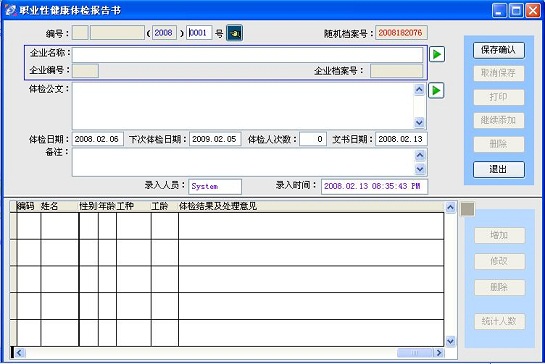Click 删除 button below 修改
The height and width of the screenshot is (364, 545).
tap(499, 287)
